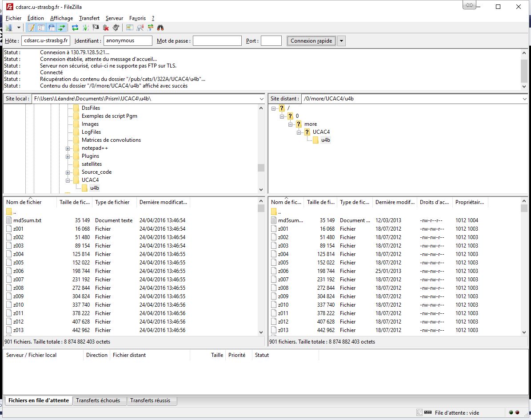Click the filename filters magnifier icon

[x=140, y=28]
